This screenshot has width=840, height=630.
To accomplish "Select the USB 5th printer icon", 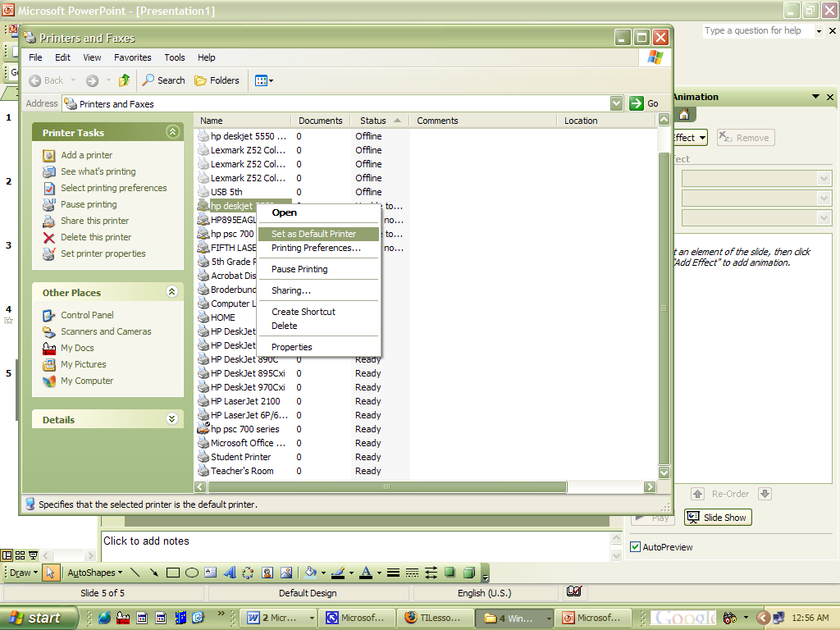I will click(x=203, y=192).
